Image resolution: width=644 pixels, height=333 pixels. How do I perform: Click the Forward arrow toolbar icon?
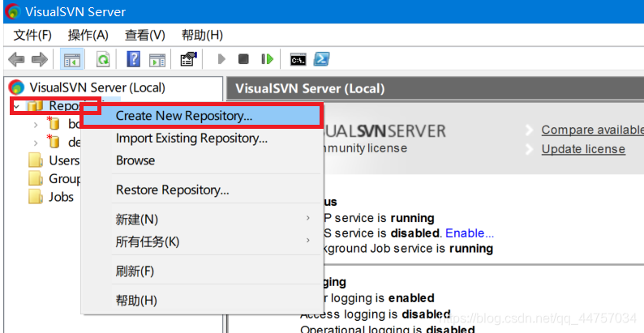[40, 59]
